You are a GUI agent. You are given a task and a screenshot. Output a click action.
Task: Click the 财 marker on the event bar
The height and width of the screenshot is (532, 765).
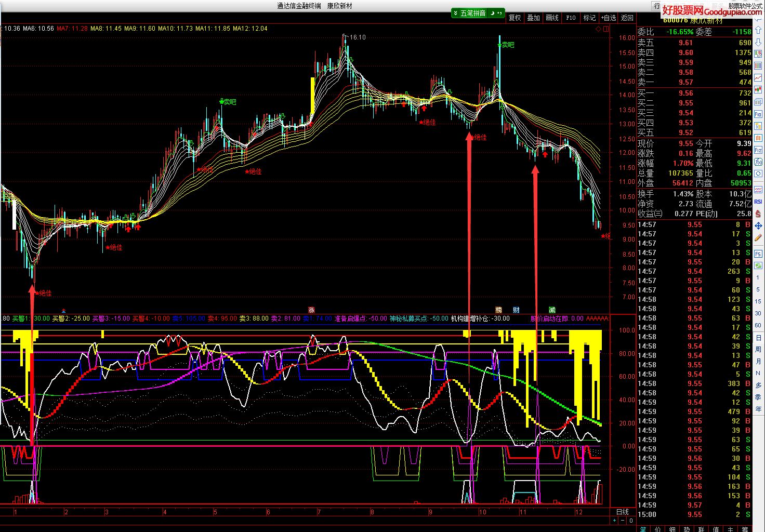pyautogui.click(x=516, y=310)
